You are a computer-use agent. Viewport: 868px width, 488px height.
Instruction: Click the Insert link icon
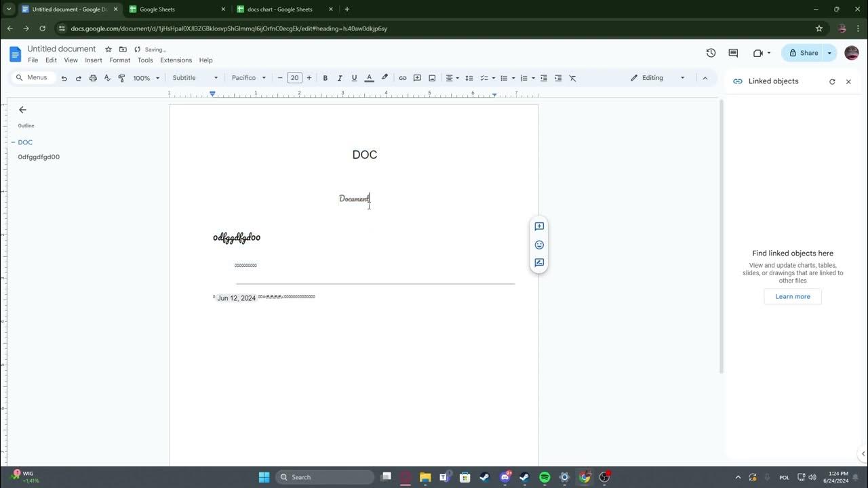click(x=403, y=78)
